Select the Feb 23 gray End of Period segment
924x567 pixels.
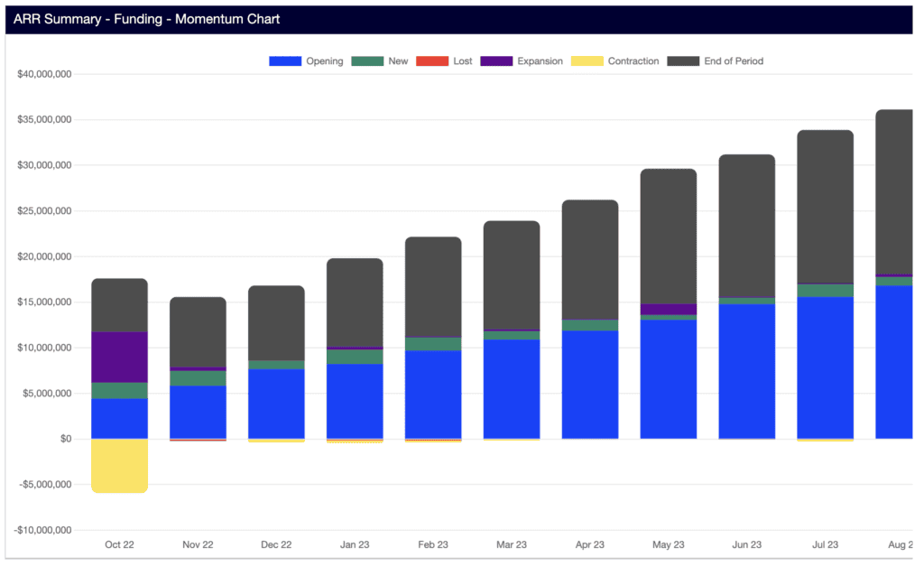pos(433,287)
